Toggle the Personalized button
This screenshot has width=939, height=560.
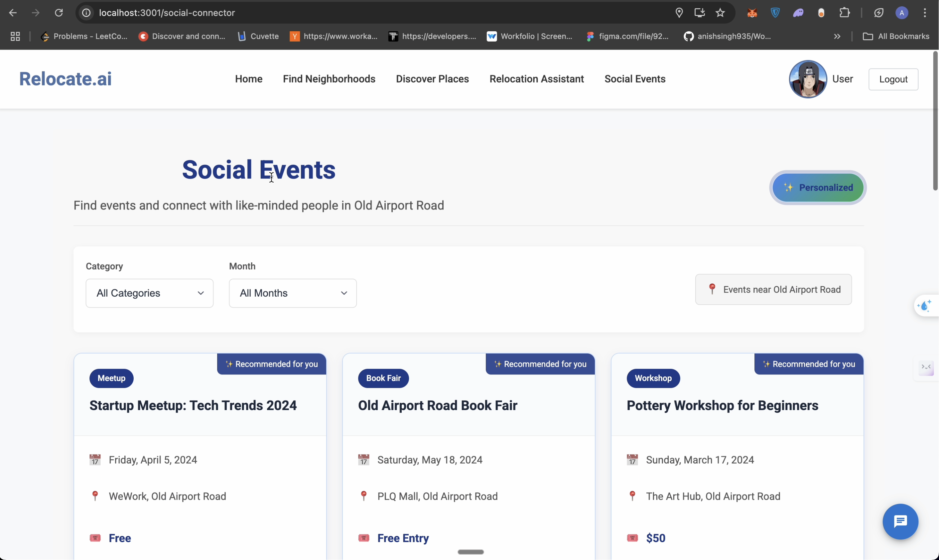[818, 188]
